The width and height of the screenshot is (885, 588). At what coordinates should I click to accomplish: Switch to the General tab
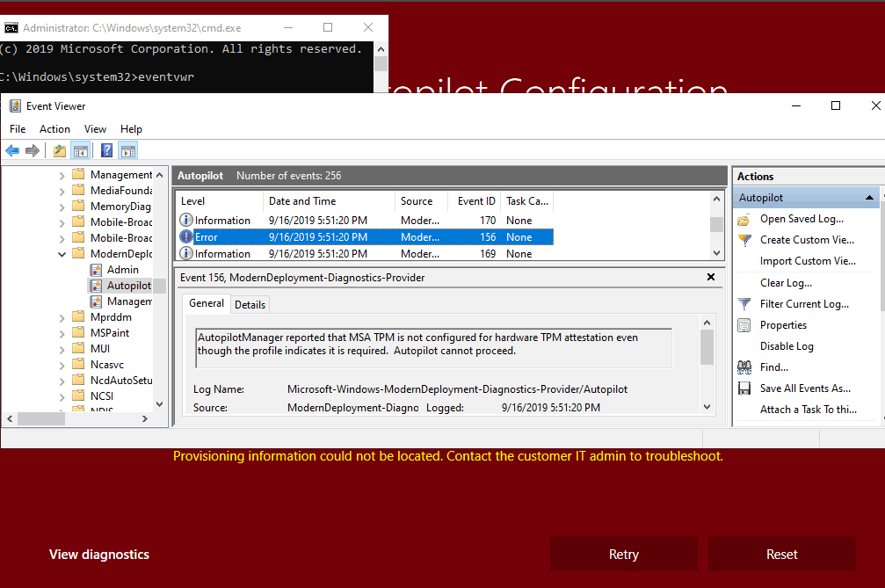pos(207,303)
